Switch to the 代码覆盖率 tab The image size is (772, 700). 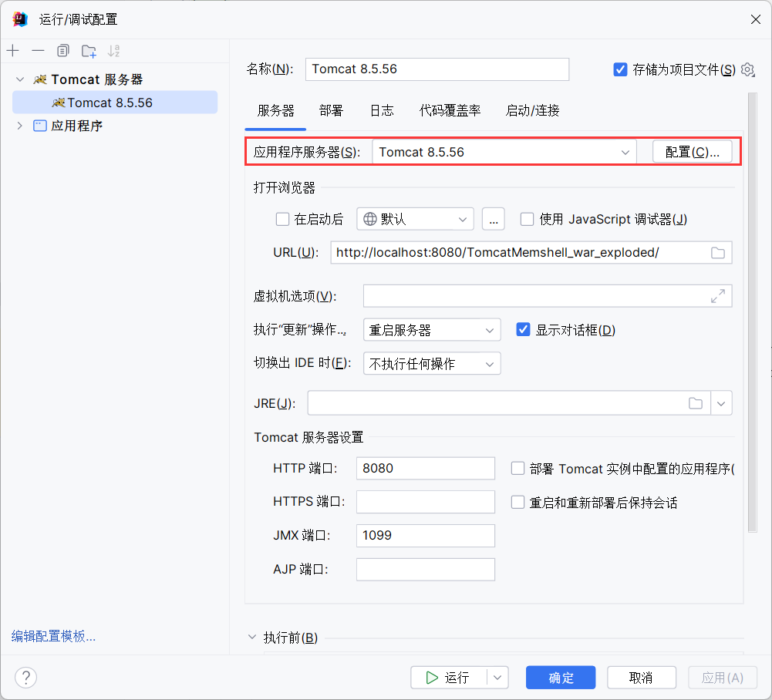pos(450,111)
